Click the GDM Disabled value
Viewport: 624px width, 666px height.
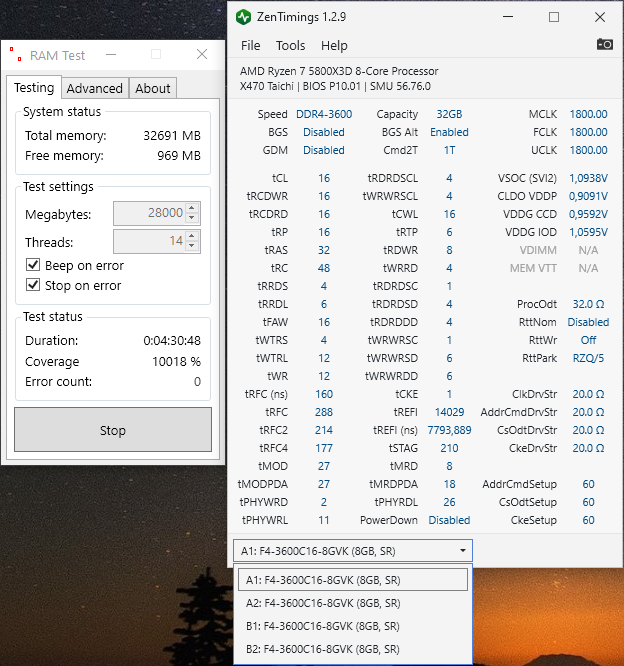pyautogui.click(x=324, y=150)
